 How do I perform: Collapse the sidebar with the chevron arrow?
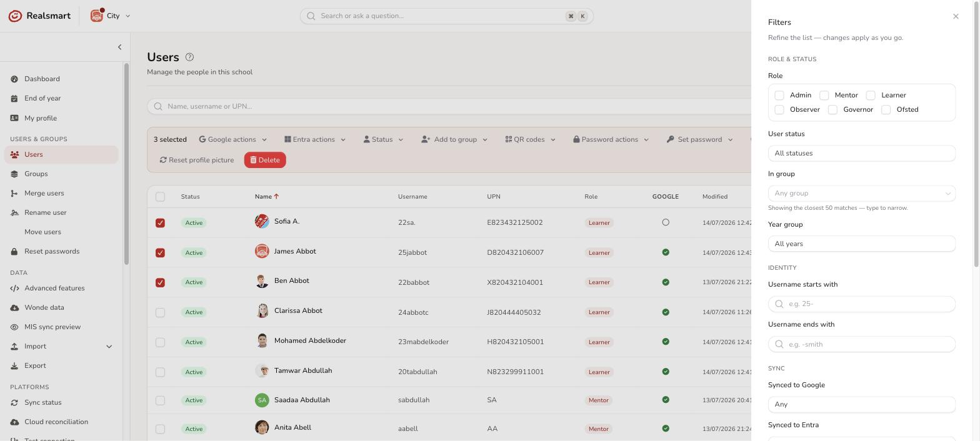[119, 47]
